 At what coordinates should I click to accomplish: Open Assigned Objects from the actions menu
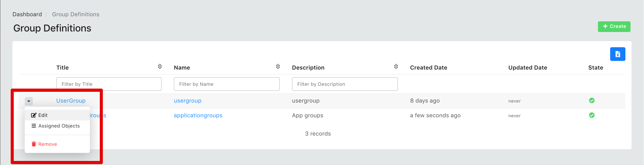(59, 126)
